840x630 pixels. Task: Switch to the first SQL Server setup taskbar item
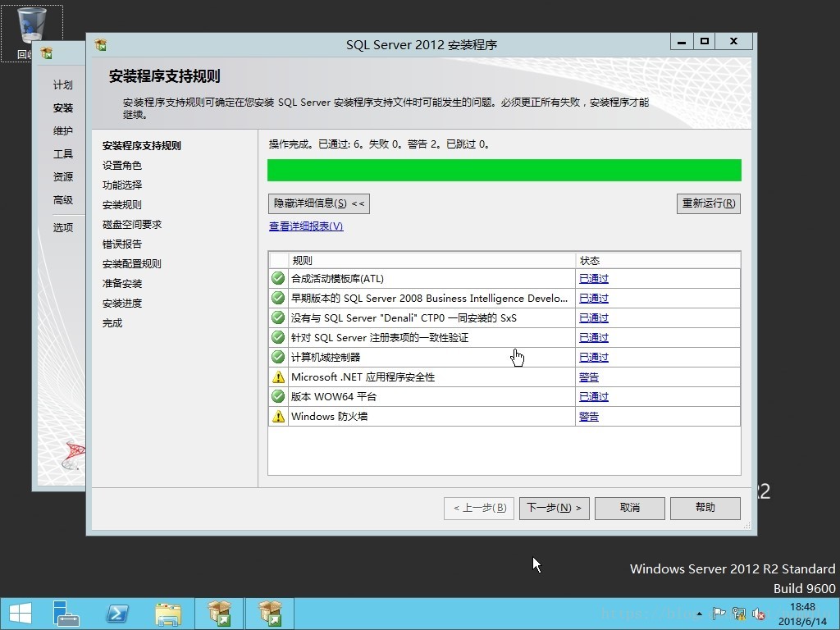(x=219, y=614)
